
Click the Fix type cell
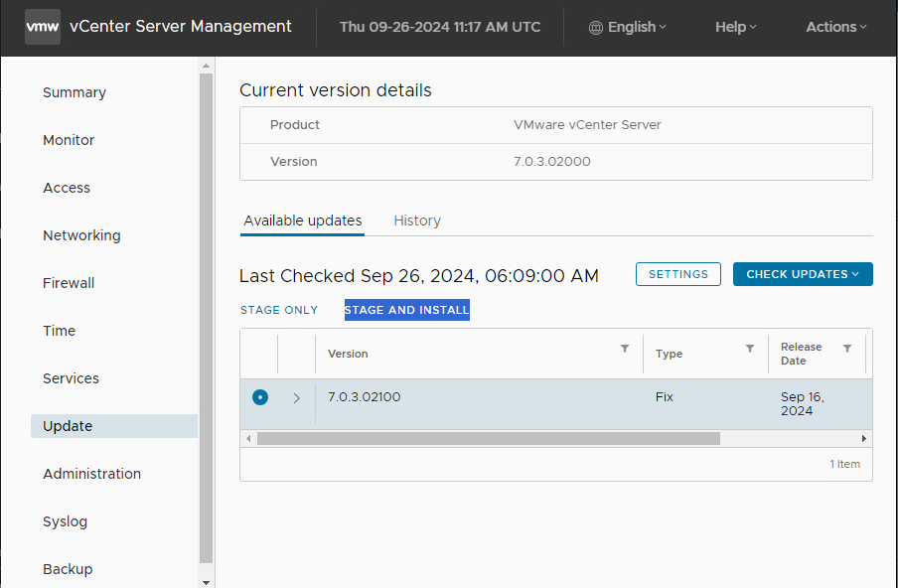pyautogui.click(x=665, y=396)
